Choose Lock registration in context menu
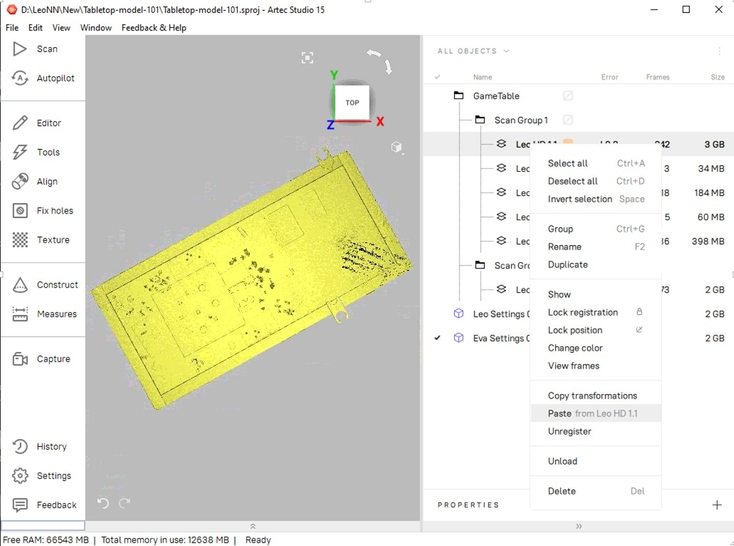 (595, 312)
